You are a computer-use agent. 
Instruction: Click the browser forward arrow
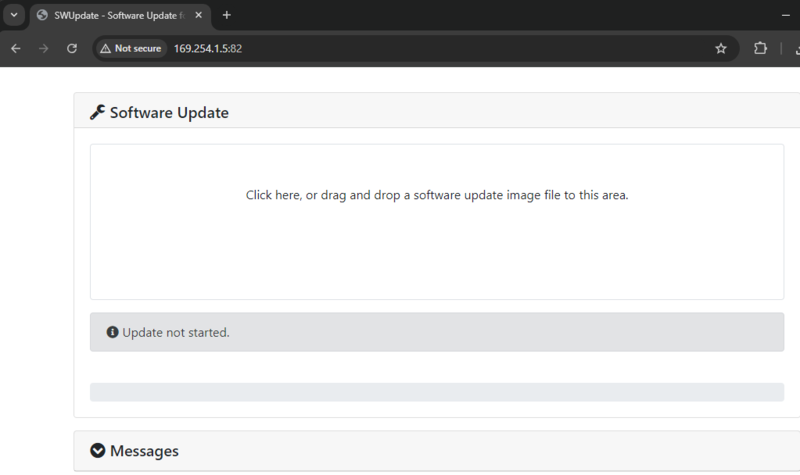pos(43,48)
